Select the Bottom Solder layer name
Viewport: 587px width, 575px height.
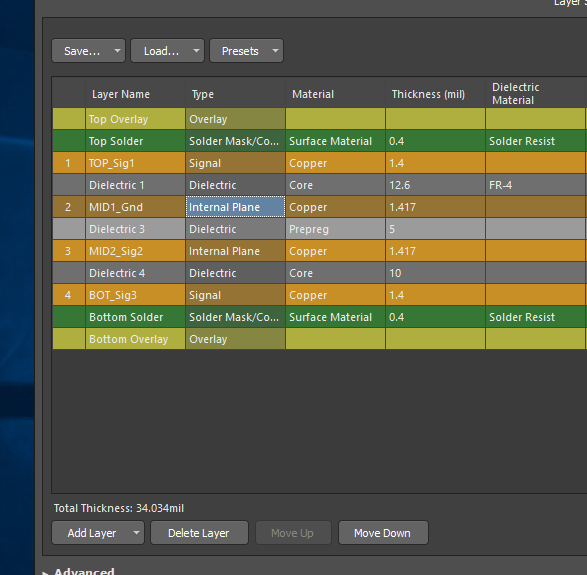pos(135,317)
